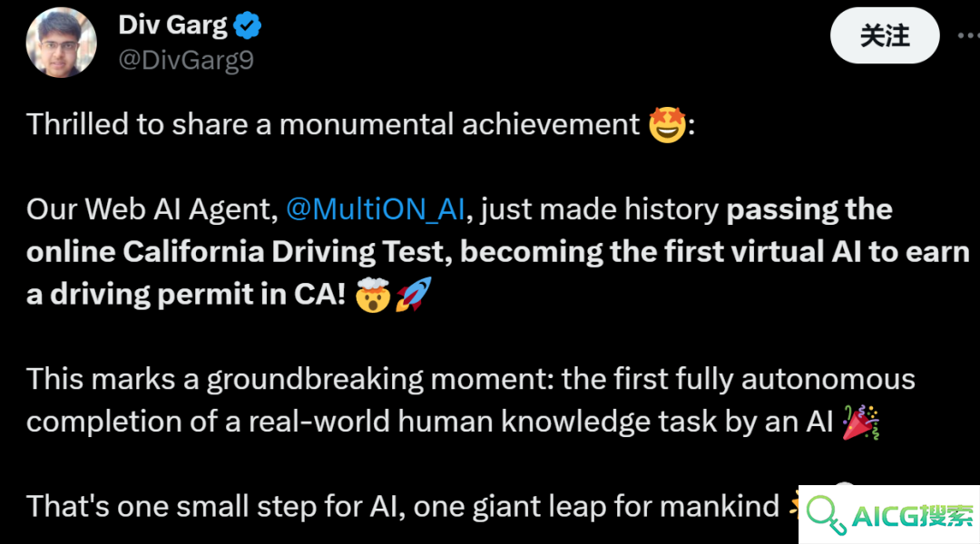Image resolution: width=980 pixels, height=544 pixels.
Task: Click the bold 'a driving permit in CA!' text
Action: tap(186, 294)
